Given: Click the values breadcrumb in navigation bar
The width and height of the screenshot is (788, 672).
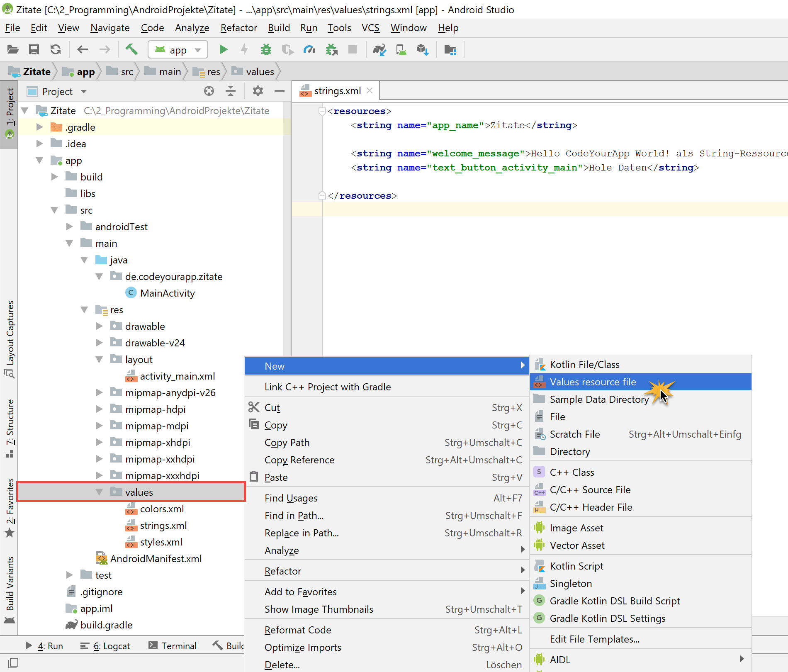Looking at the screenshot, I should 253,72.
